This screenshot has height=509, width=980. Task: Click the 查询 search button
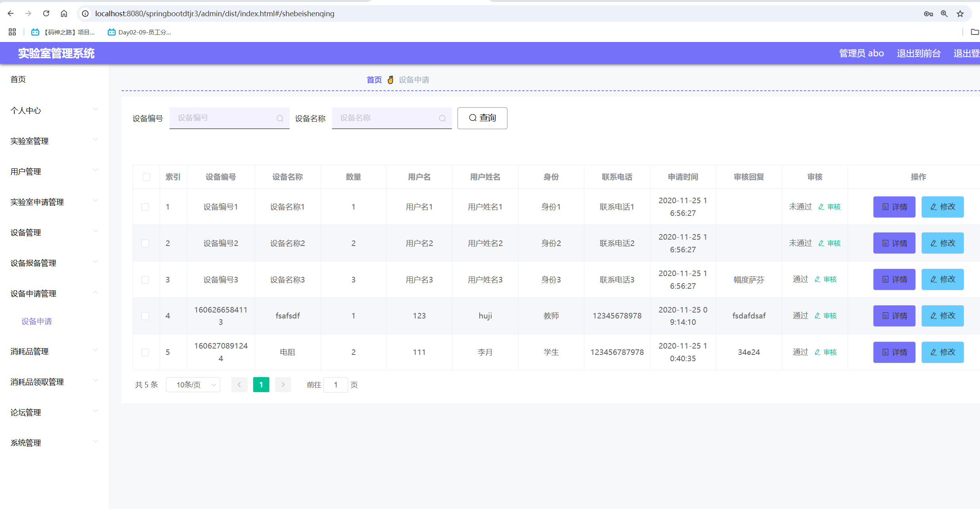pos(482,118)
